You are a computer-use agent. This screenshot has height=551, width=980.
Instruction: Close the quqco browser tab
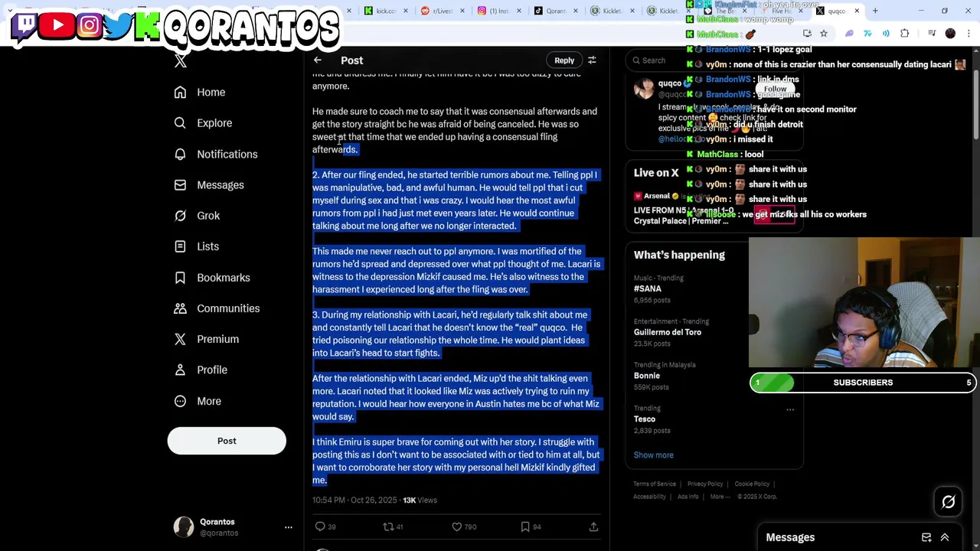857,11
